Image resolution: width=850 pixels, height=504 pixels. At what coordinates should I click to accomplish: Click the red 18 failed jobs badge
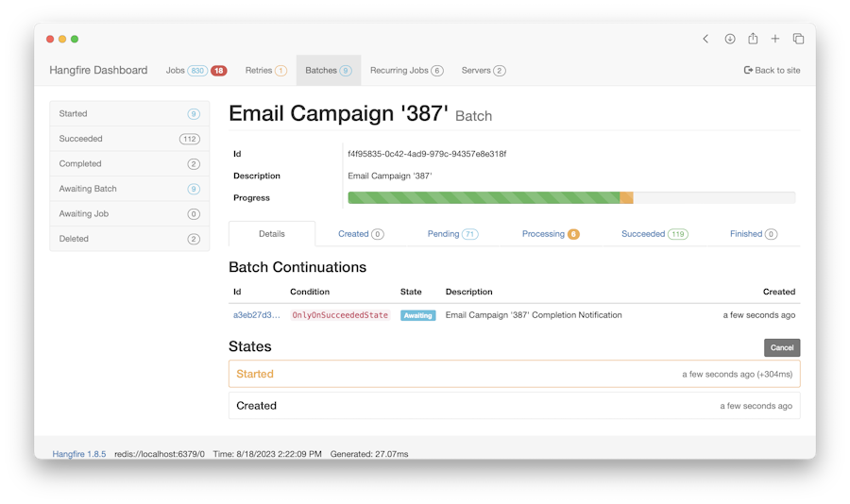[x=218, y=71]
